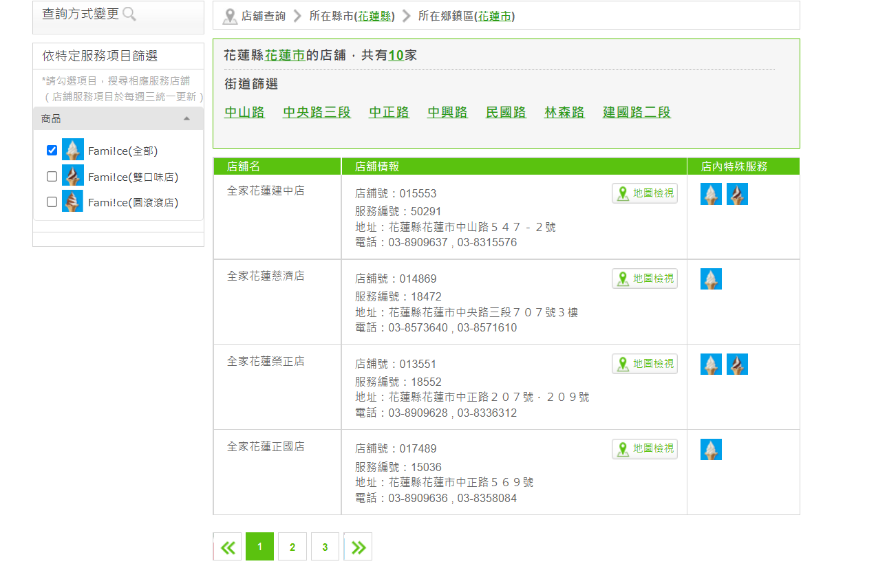Collapse the 商品 filter section

(x=118, y=119)
